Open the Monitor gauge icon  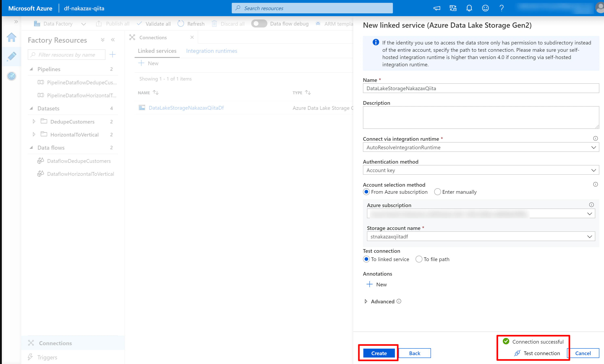12,76
